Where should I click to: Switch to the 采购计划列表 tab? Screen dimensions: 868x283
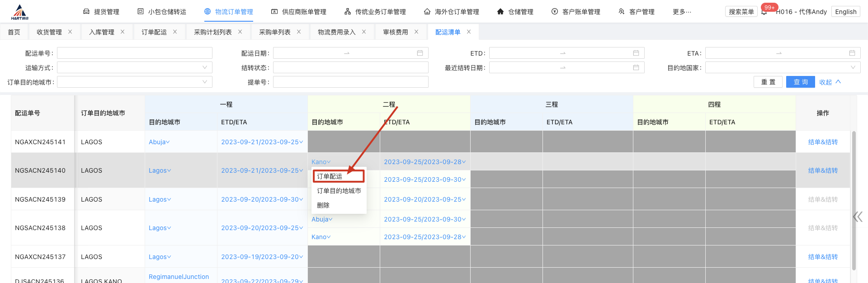pos(212,32)
